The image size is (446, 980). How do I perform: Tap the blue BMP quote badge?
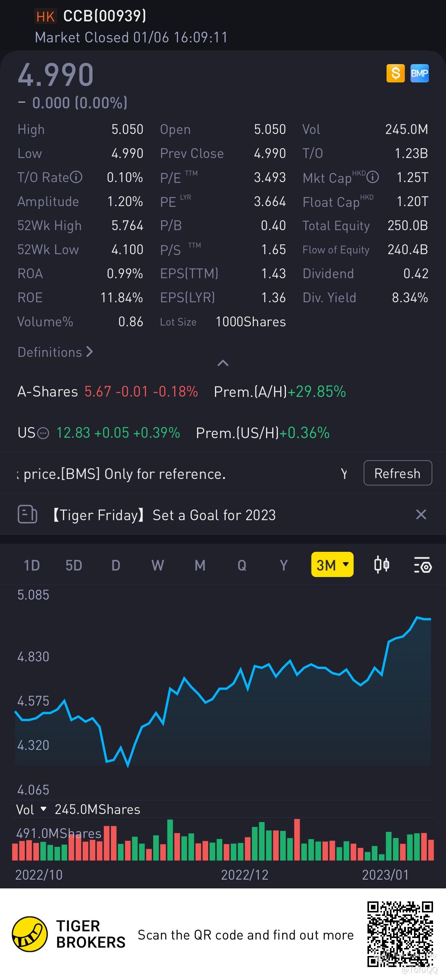419,73
